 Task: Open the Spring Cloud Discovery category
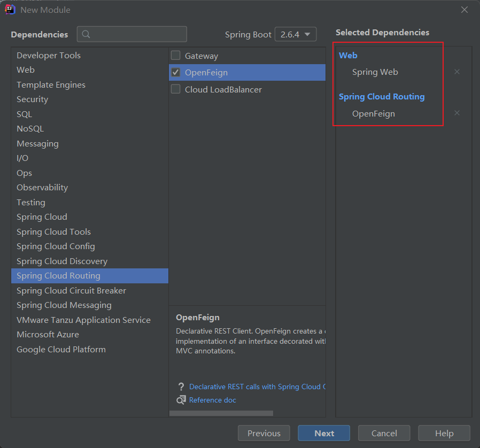click(90, 261)
